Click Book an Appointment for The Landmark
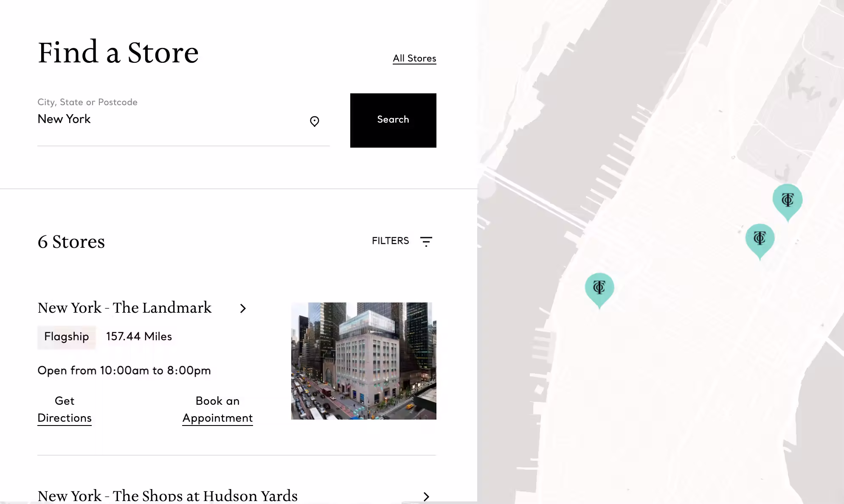Viewport: 844px width, 504px height. pyautogui.click(x=217, y=409)
